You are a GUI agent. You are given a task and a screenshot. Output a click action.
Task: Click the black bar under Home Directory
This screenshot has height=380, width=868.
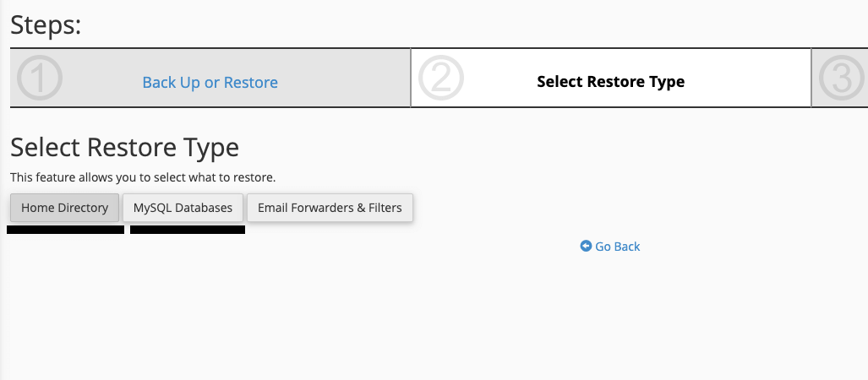coord(65,230)
